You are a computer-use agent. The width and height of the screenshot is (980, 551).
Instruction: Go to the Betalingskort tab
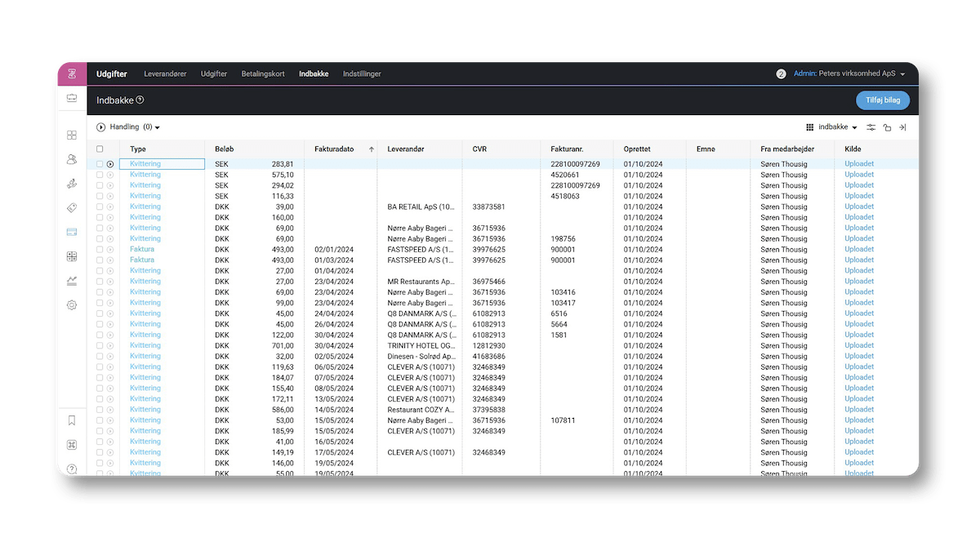pos(263,73)
